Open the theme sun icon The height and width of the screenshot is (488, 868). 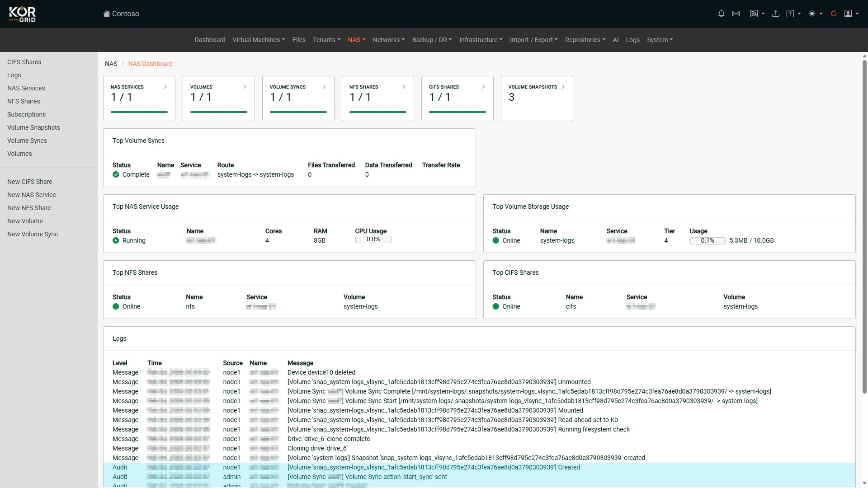(816, 14)
